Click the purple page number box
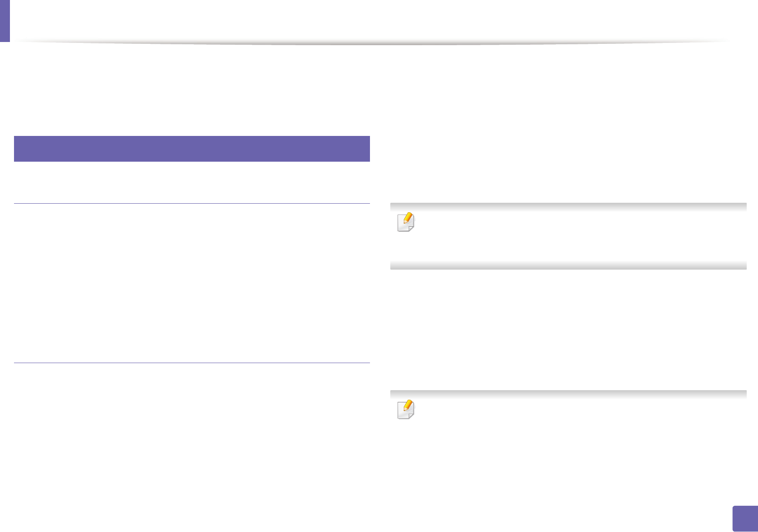Image resolution: width=758 pixels, height=532 pixels. point(745,518)
